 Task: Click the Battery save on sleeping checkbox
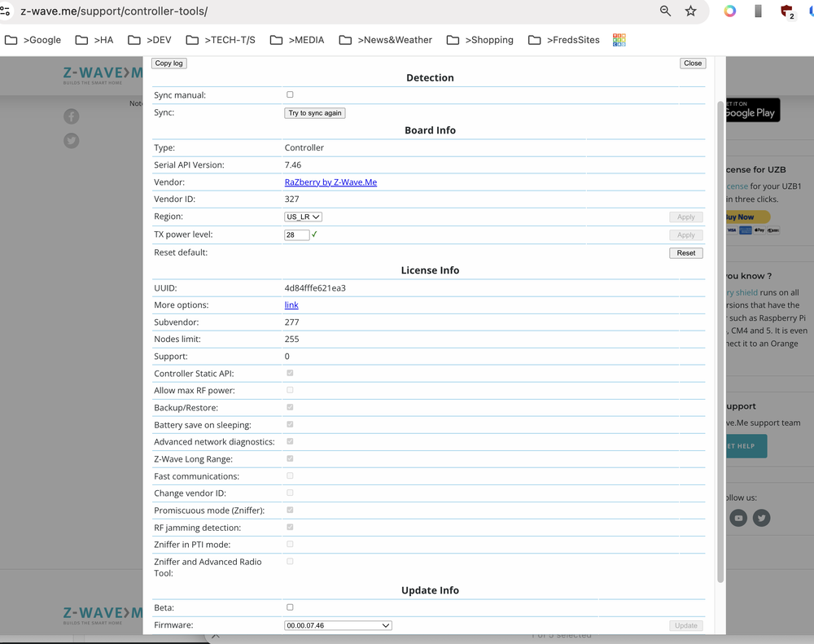pos(291,424)
